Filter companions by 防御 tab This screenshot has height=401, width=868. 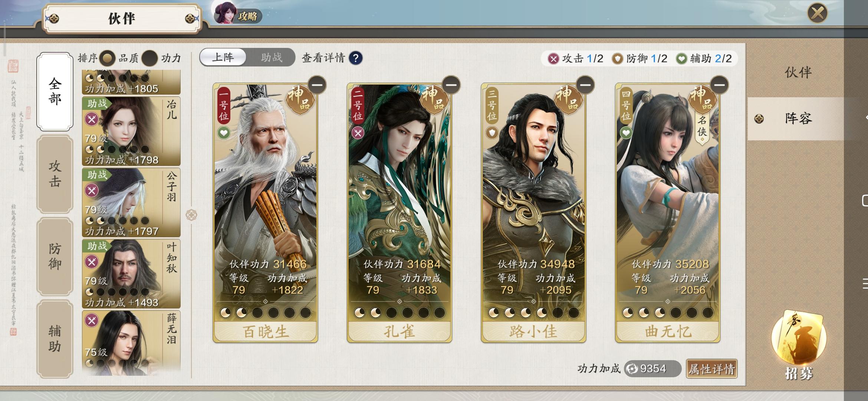pyautogui.click(x=55, y=257)
